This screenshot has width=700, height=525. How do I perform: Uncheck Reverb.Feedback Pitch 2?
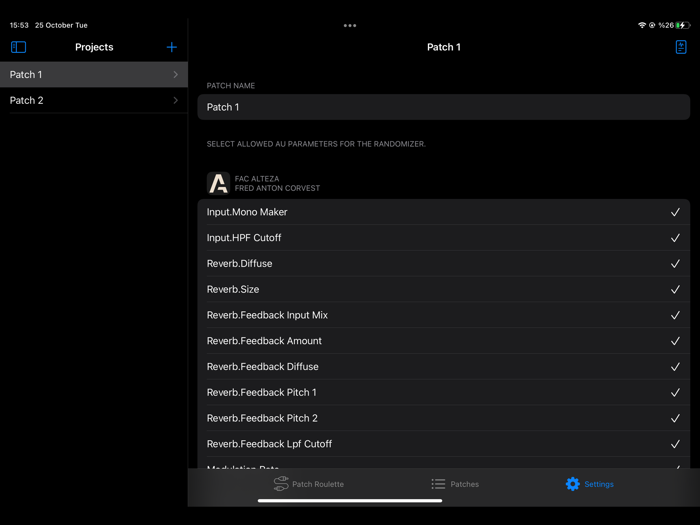click(x=675, y=418)
